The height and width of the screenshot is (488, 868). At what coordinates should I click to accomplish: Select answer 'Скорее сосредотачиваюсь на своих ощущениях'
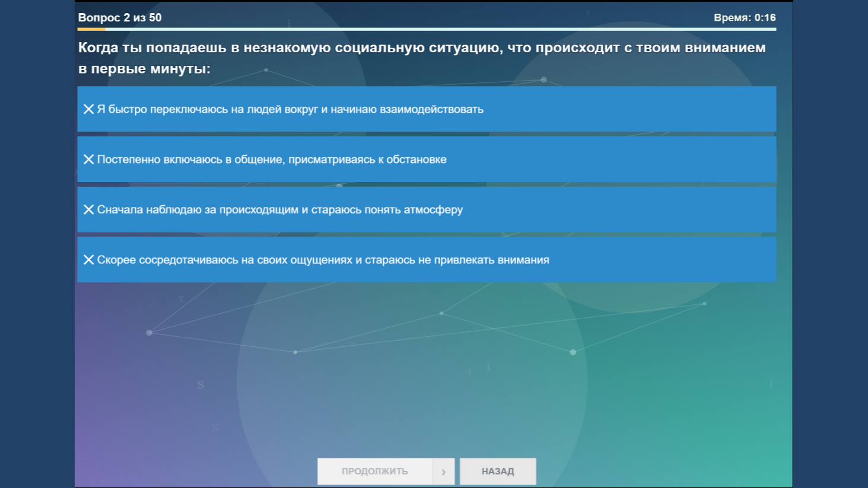(427, 260)
